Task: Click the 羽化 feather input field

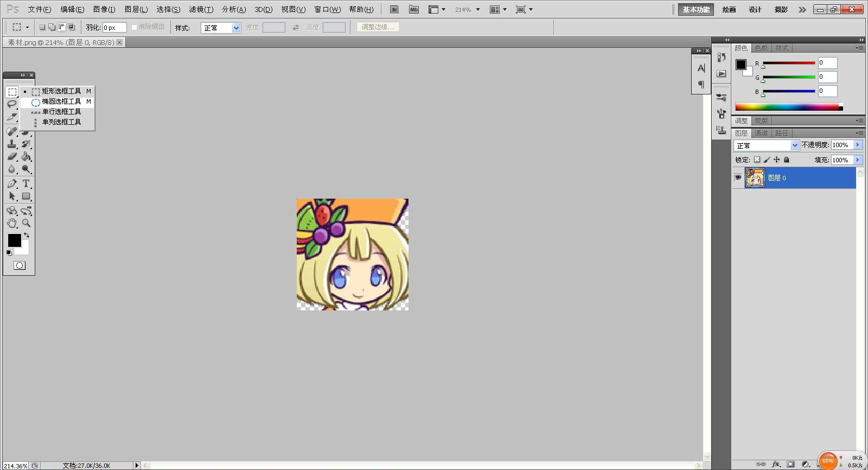Action: click(x=114, y=28)
